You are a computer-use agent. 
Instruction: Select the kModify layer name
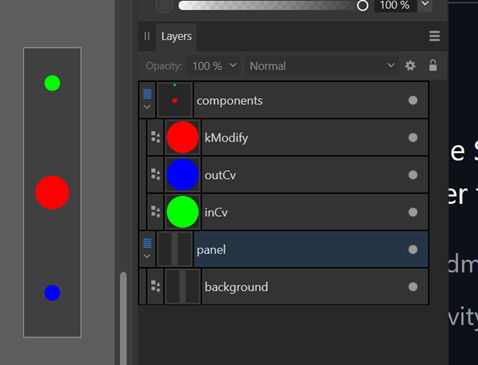pyautogui.click(x=226, y=138)
